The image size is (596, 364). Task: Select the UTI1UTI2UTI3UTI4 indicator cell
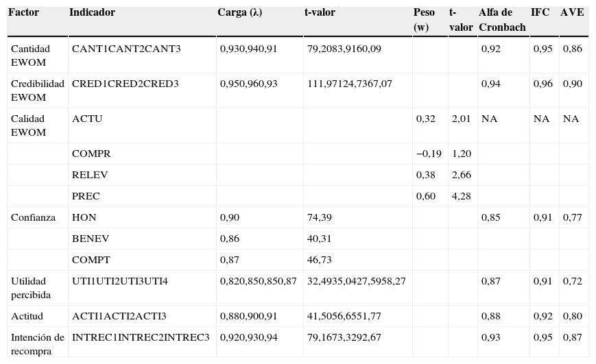coord(119,281)
